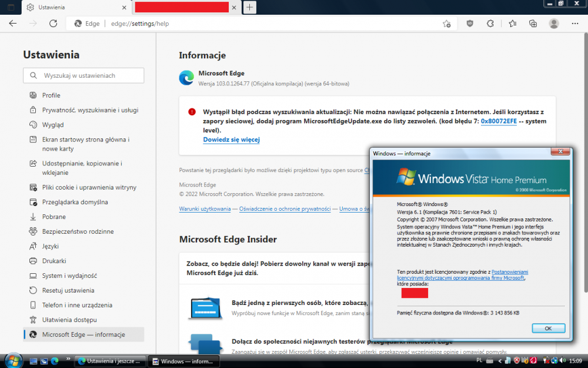Close the Ustawienia tab

[x=124, y=8]
